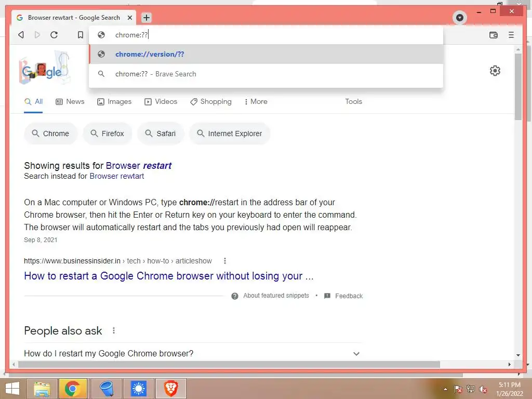
Task: Search instead for Browser rewtart
Action: [117, 176]
